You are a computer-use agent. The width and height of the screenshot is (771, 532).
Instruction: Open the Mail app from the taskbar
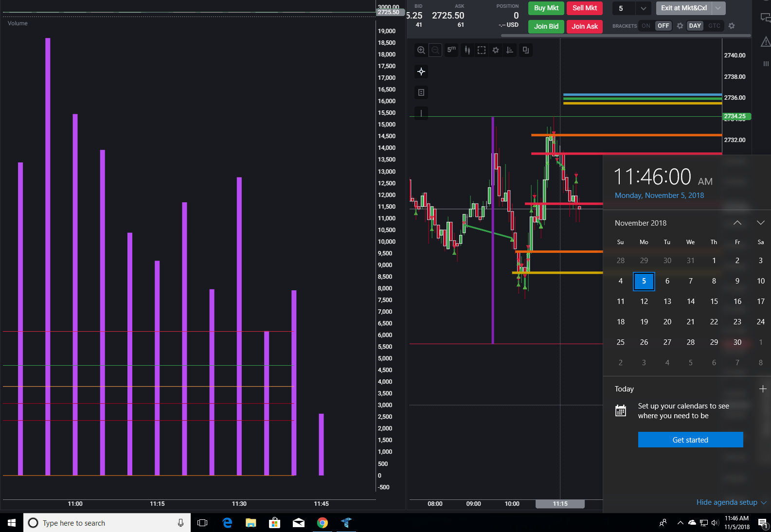click(299, 523)
